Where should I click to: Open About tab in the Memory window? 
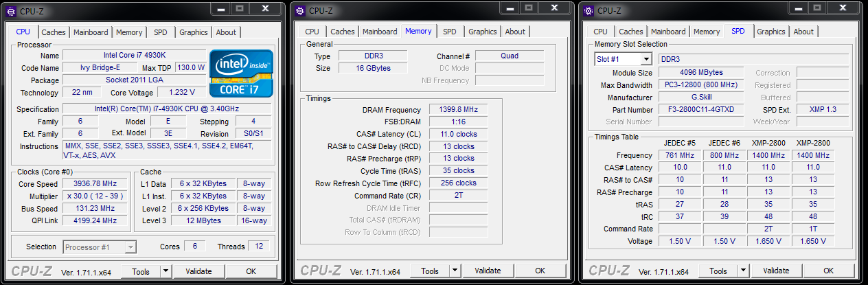point(515,32)
